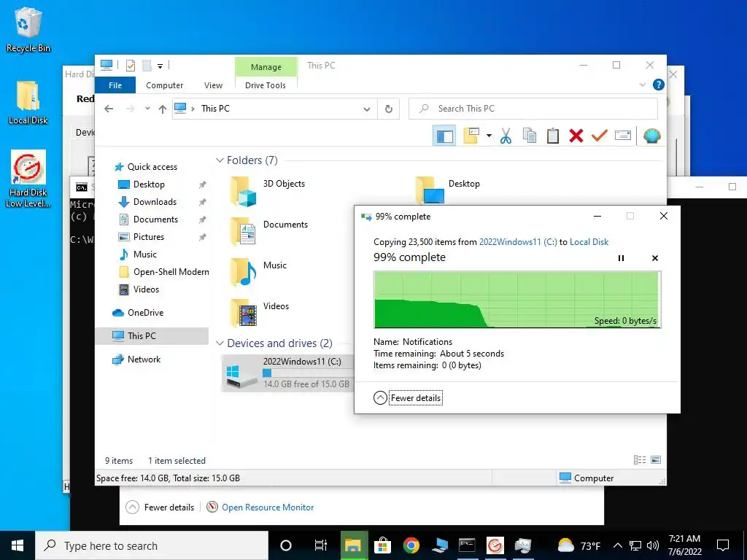Click the Refresh button beside the address bar
The width and height of the screenshot is (747, 560).
pos(389,109)
